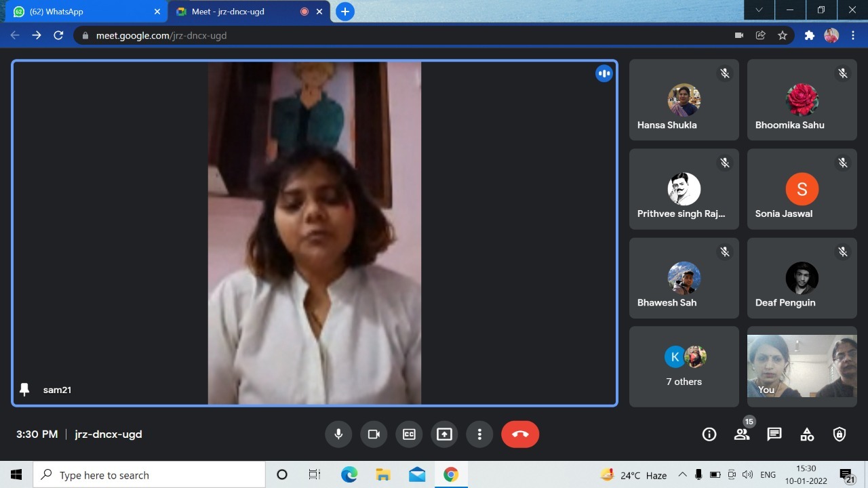
Task: Open the Windows Start menu
Action: click(x=16, y=475)
